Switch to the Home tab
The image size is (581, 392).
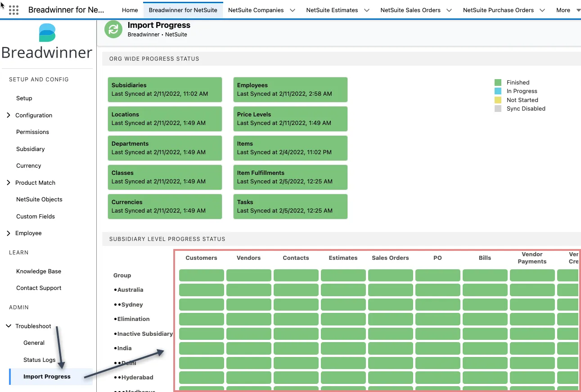130,10
